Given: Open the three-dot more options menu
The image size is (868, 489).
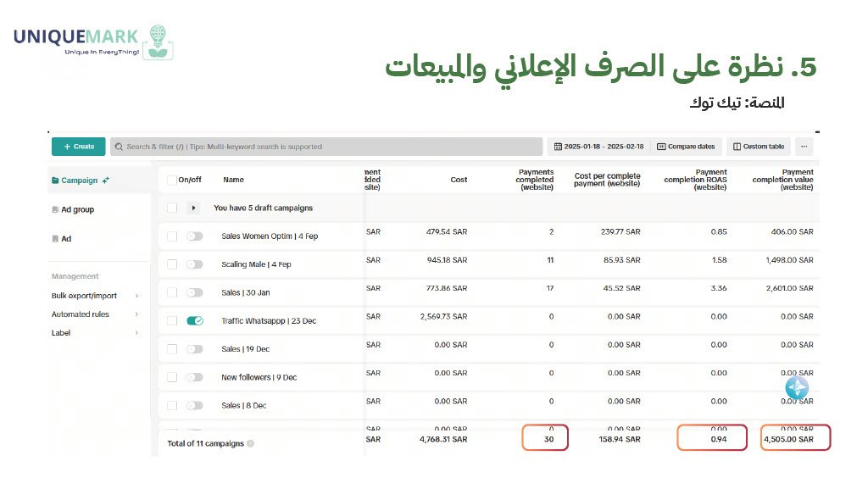Looking at the screenshot, I should click(804, 147).
